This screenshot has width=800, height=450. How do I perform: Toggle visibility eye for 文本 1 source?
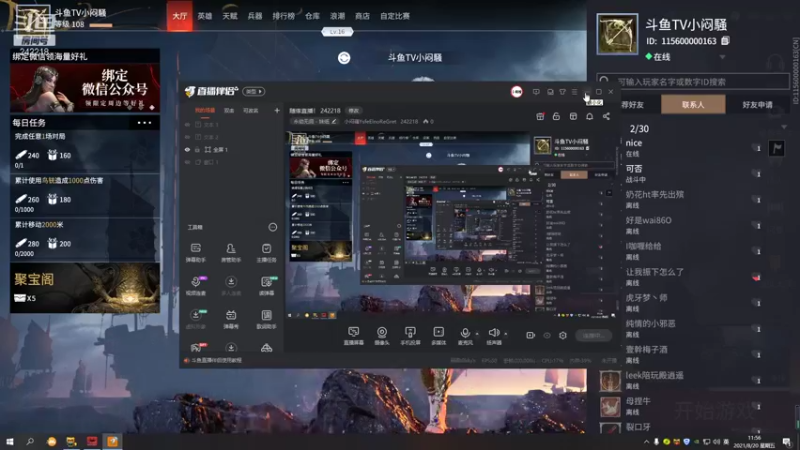pyautogui.click(x=187, y=124)
